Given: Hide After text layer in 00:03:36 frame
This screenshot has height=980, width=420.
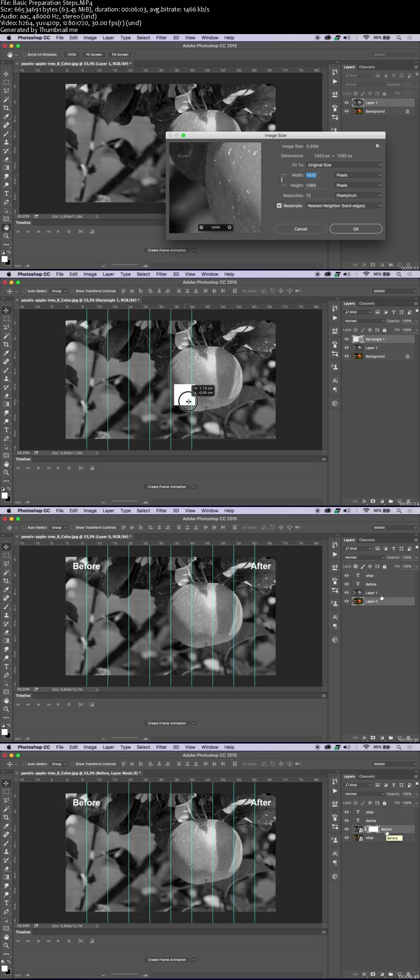Looking at the screenshot, I should 347,576.
